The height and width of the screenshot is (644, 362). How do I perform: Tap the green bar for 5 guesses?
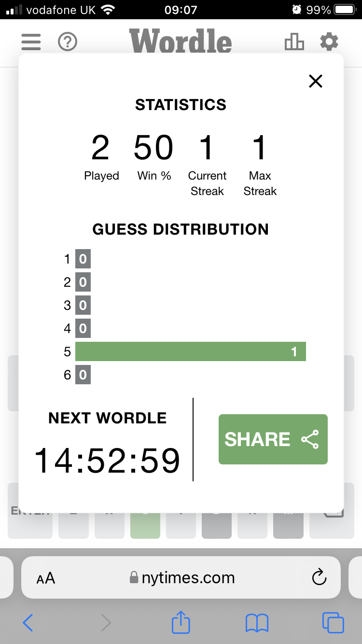[190, 351]
